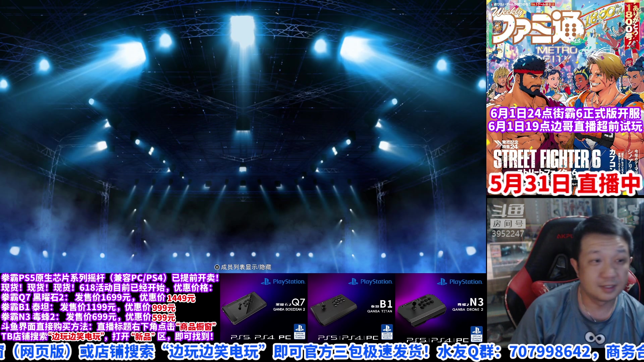Click the 房间号 room number label
The image size is (644, 362).
pos(508,224)
